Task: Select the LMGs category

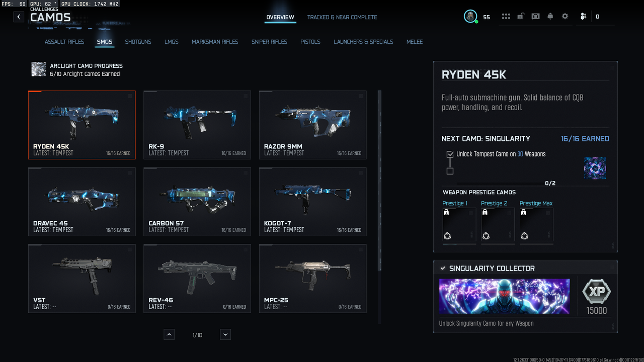Action: click(x=172, y=42)
